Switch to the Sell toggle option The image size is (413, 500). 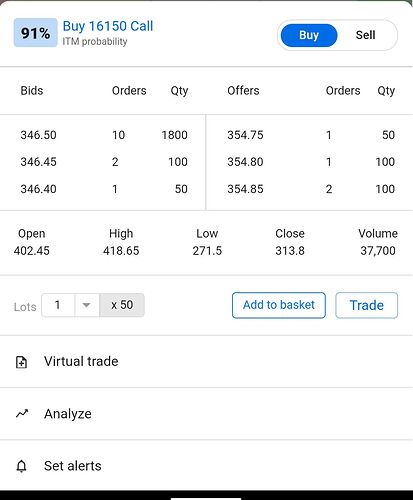tap(365, 35)
